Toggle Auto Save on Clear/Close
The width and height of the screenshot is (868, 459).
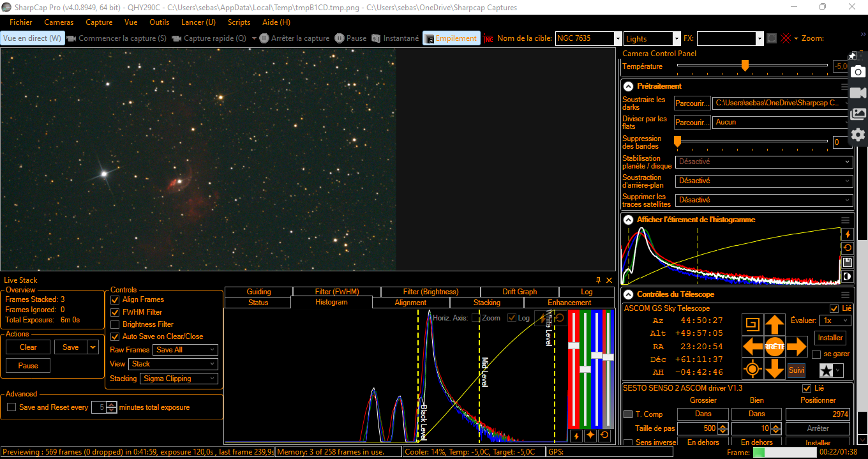point(115,336)
